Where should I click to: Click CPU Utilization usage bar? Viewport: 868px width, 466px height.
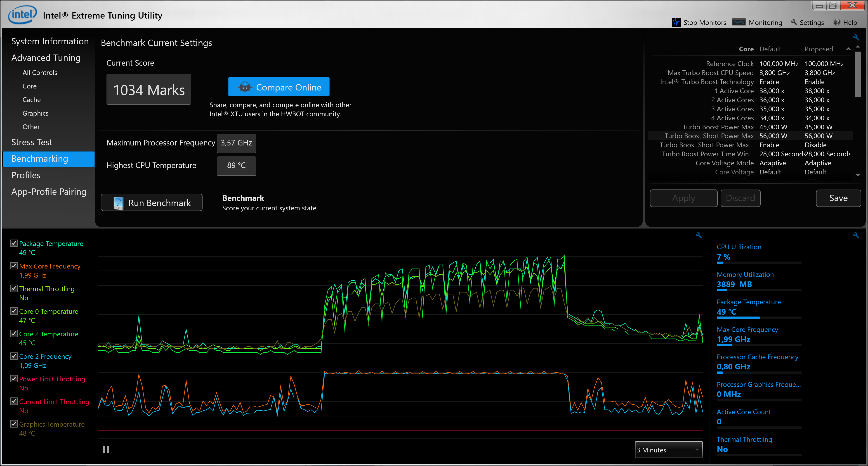coord(759,263)
